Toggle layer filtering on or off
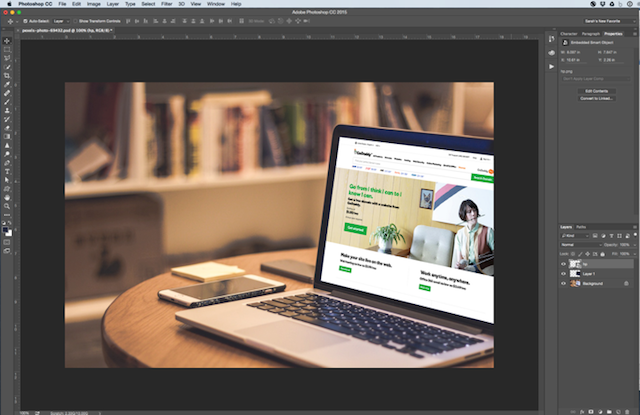Viewport: 640px width, 415px height. [x=635, y=235]
